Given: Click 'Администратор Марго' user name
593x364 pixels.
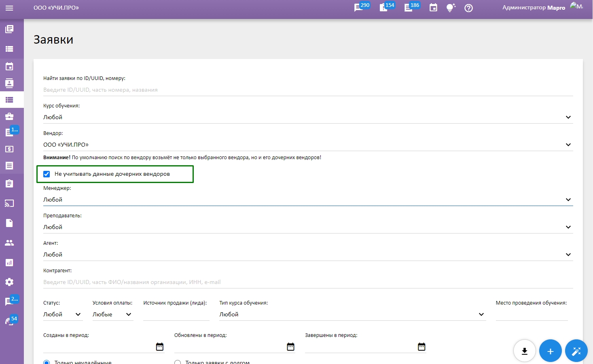Looking at the screenshot, I should [x=534, y=8].
